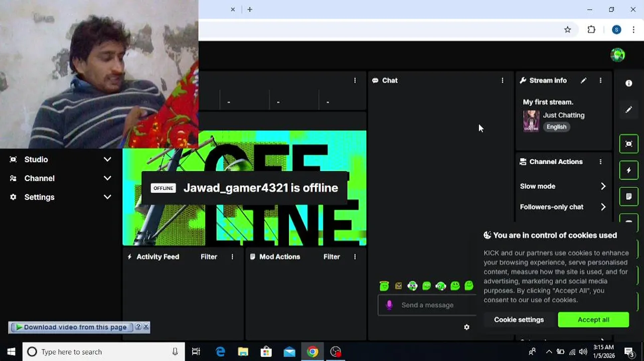Bookmark this page with the star icon
Screen dimensions: 644x361
567,30
